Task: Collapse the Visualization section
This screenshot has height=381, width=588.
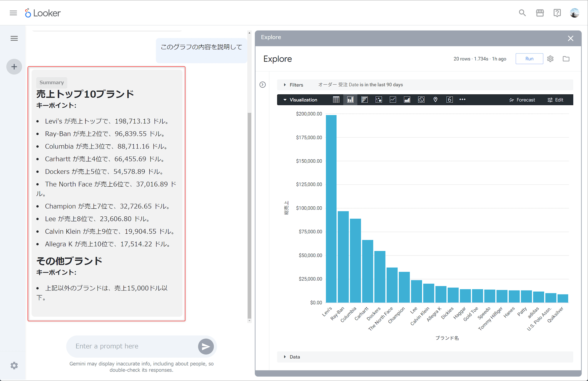Action: (300, 100)
